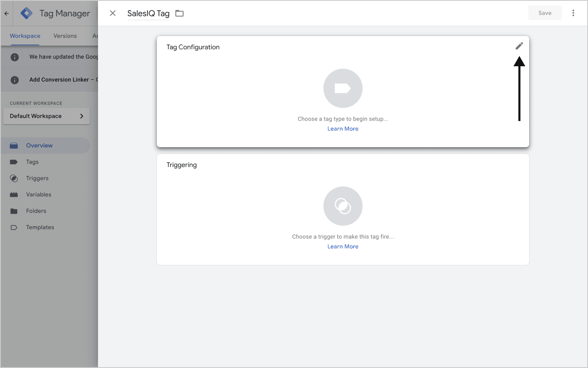Click the Save button
Image resolution: width=588 pixels, height=368 pixels.
(545, 13)
